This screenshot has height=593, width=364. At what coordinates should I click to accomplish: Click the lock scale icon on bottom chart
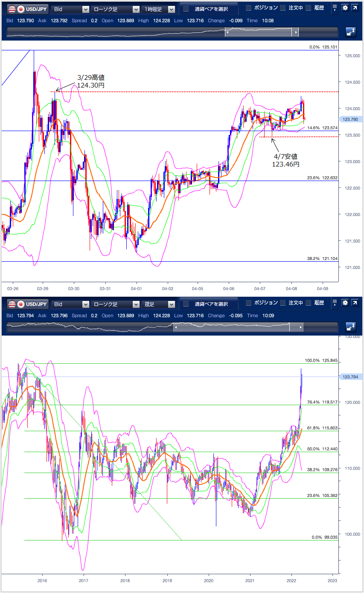(x=351, y=327)
